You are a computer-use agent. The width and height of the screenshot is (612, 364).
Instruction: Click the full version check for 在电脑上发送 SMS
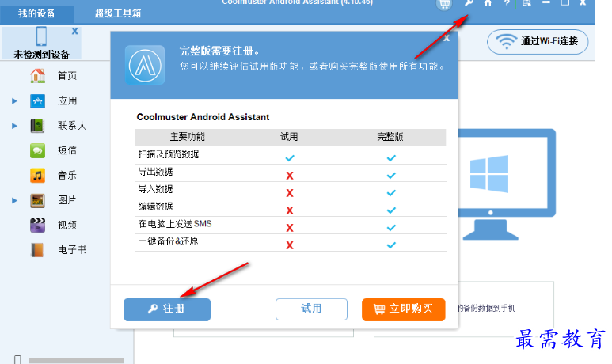(x=391, y=228)
